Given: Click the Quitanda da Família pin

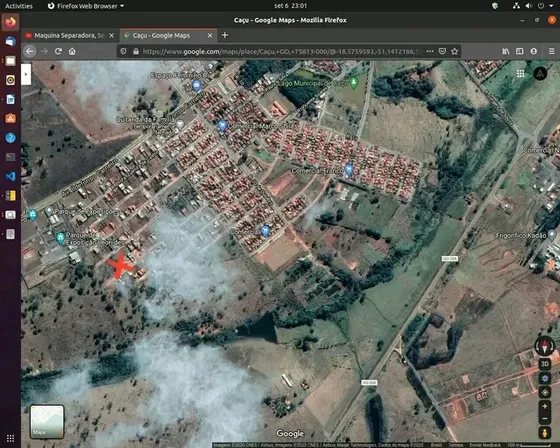Looking at the screenshot, I should (x=180, y=124).
